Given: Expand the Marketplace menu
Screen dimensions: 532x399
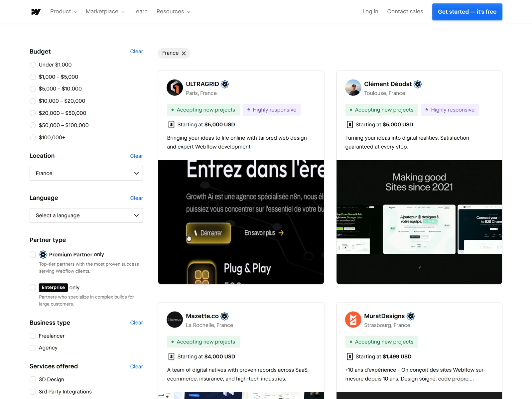Looking at the screenshot, I should point(105,12).
